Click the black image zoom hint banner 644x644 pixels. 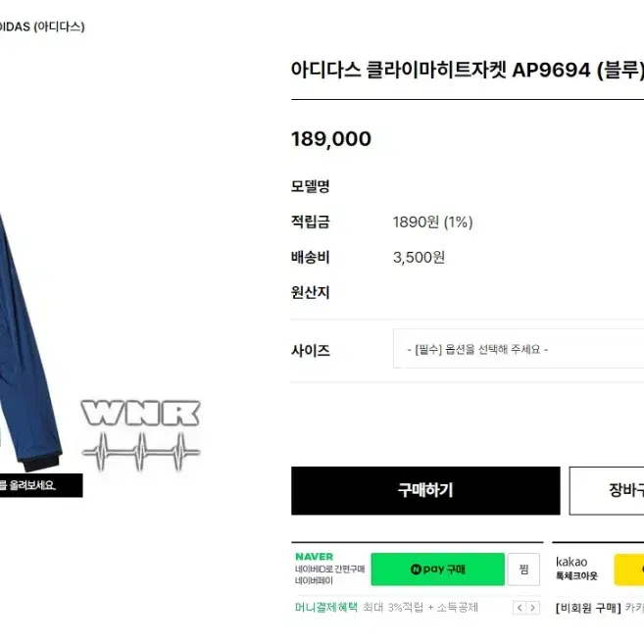(41, 485)
